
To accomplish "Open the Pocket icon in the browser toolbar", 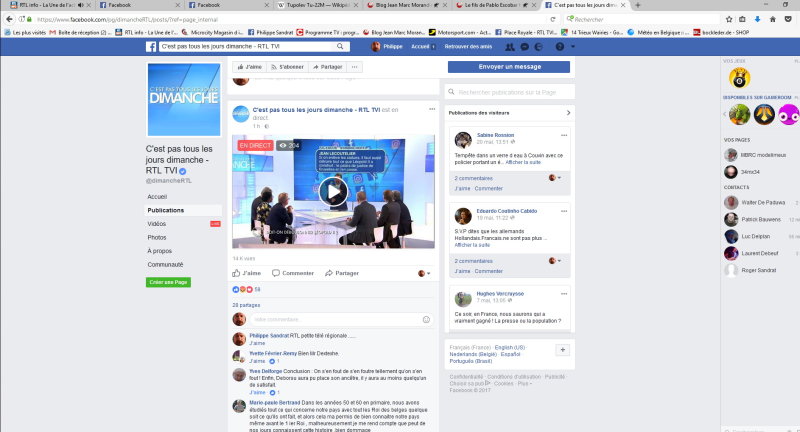I will pyautogui.click(x=788, y=19).
